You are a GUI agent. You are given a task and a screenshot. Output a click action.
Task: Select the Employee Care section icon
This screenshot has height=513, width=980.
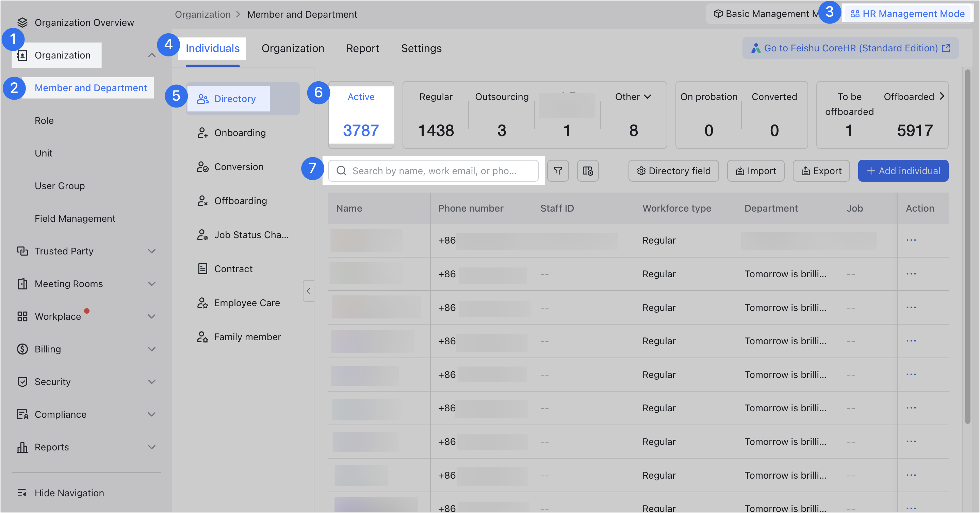[x=202, y=303]
